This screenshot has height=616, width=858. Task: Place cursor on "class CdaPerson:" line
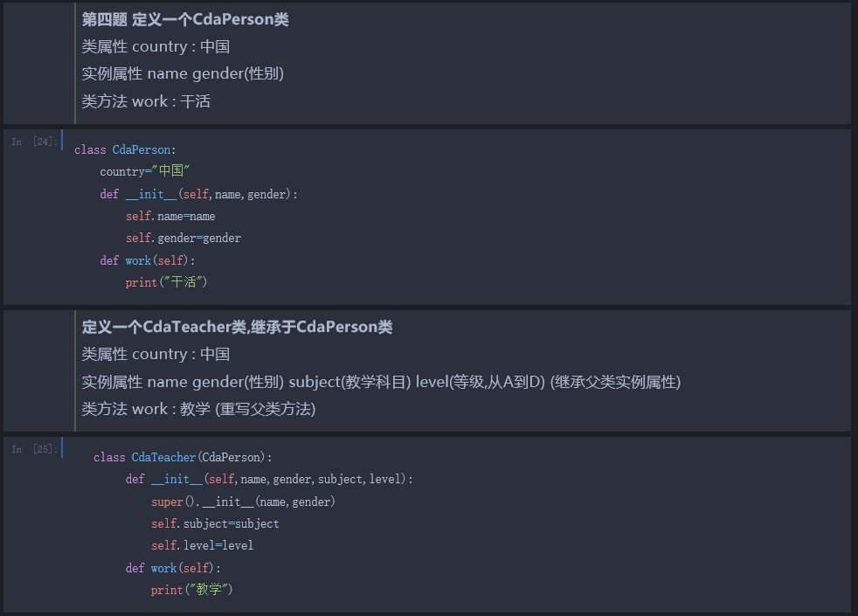tap(125, 150)
